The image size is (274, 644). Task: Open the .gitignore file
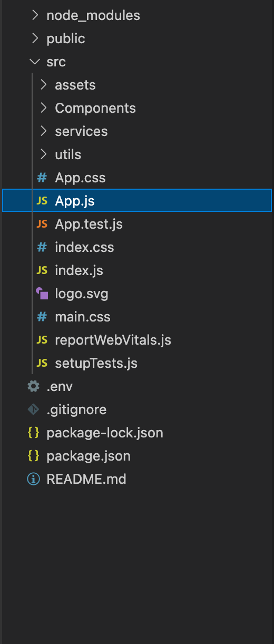[x=76, y=410]
